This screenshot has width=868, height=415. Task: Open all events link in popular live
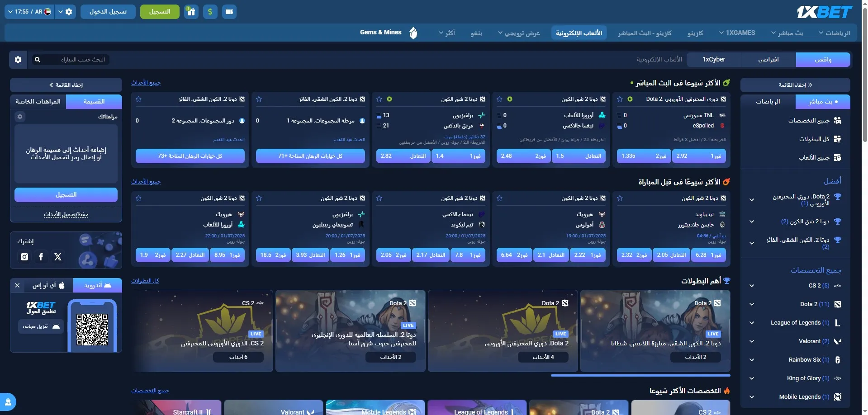(x=146, y=83)
